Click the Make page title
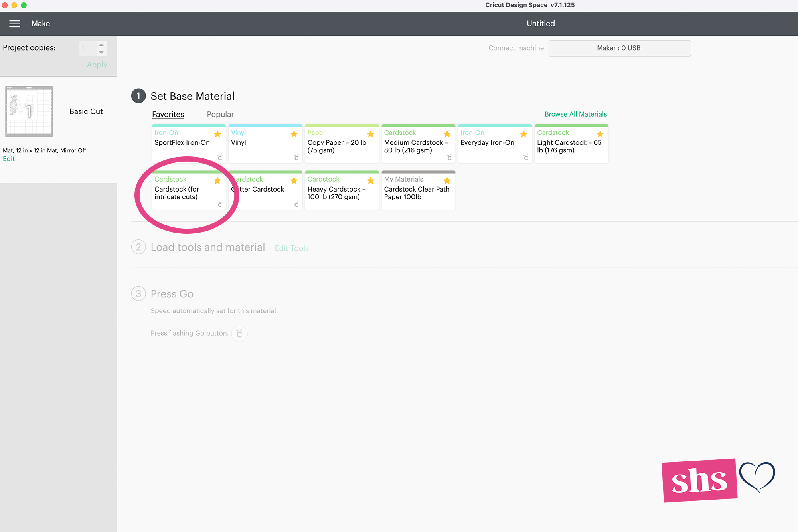Image resolution: width=798 pixels, height=532 pixels. pyautogui.click(x=41, y=24)
